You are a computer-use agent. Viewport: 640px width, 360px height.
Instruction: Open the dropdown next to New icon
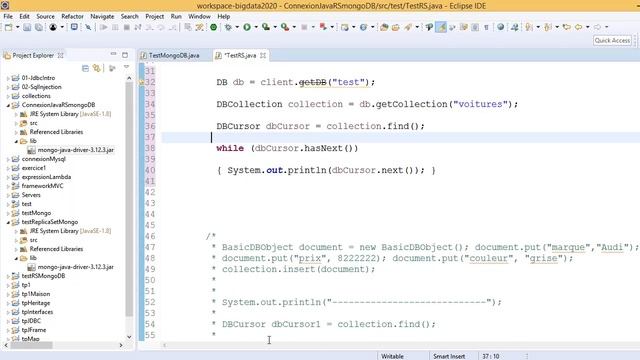[18, 27]
